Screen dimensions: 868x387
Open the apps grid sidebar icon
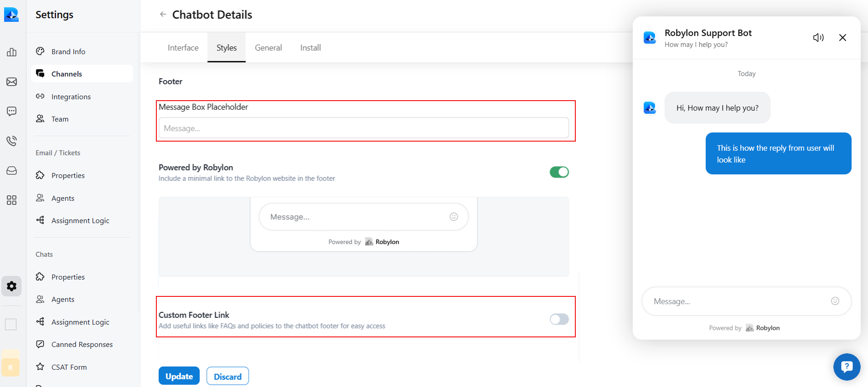(12, 200)
